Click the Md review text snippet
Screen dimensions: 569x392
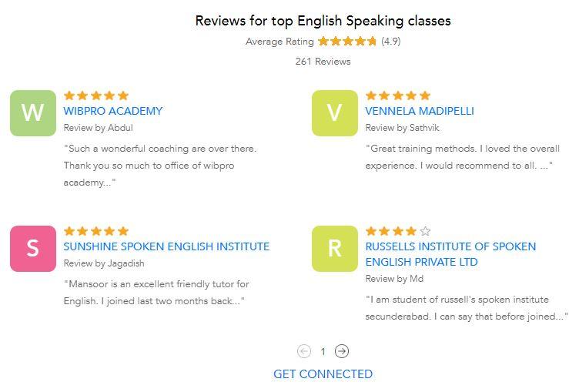coord(466,308)
